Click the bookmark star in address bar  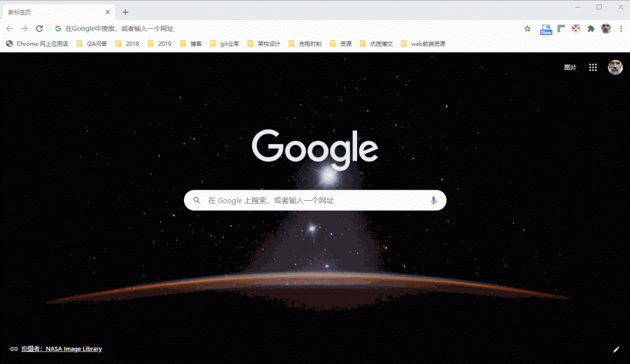coord(527,28)
